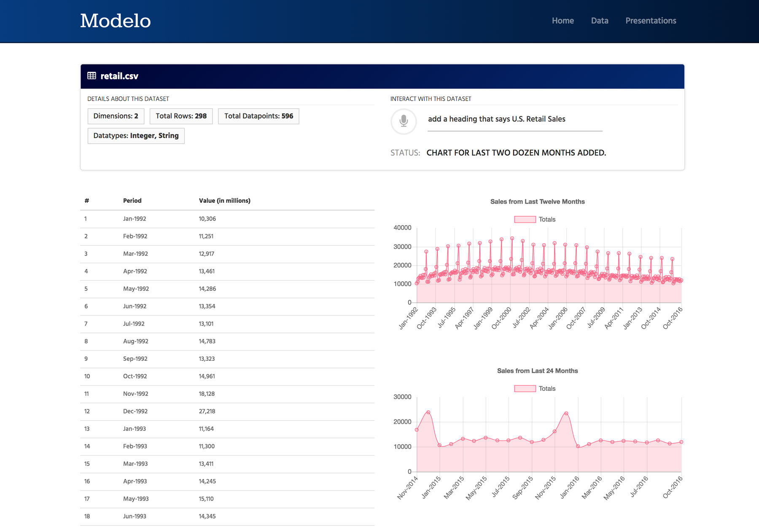Select the Mar-1993 period cell
759x532 pixels.
[135, 464]
